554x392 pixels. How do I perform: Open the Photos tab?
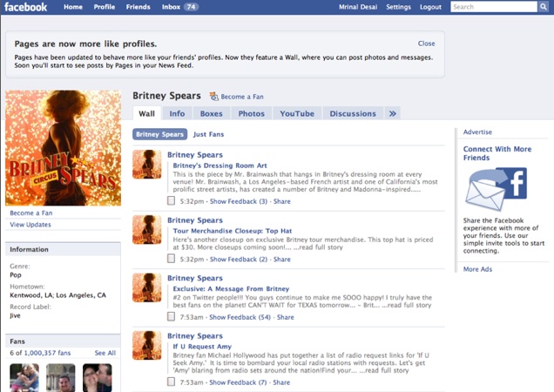click(x=251, y=113)
